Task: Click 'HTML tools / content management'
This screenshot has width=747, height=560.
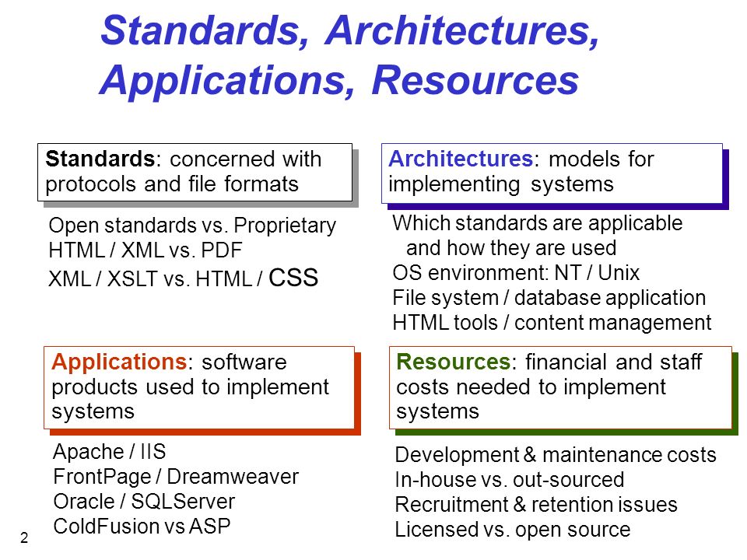Action: tap(552, 323)
